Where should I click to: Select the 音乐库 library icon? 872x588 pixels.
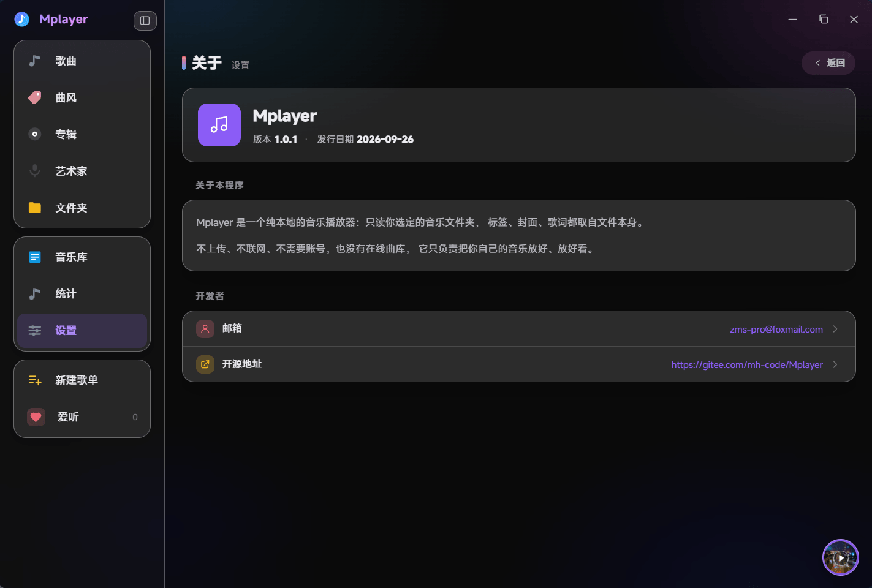coord(35,257)
